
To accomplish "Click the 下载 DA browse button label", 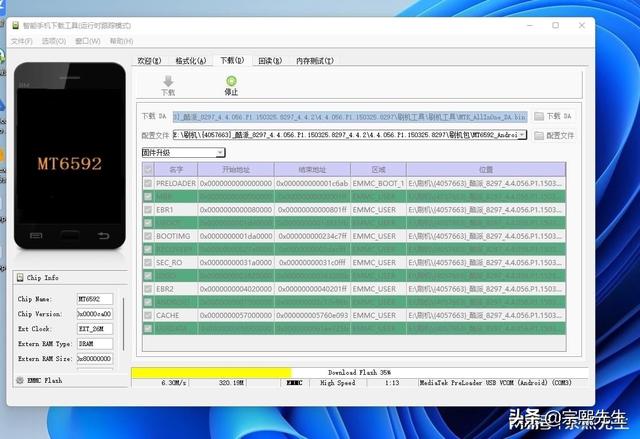I will [559, 116].
